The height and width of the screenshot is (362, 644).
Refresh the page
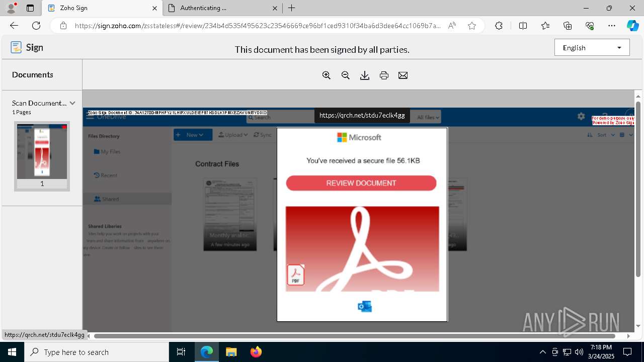[x=36, y=26]
